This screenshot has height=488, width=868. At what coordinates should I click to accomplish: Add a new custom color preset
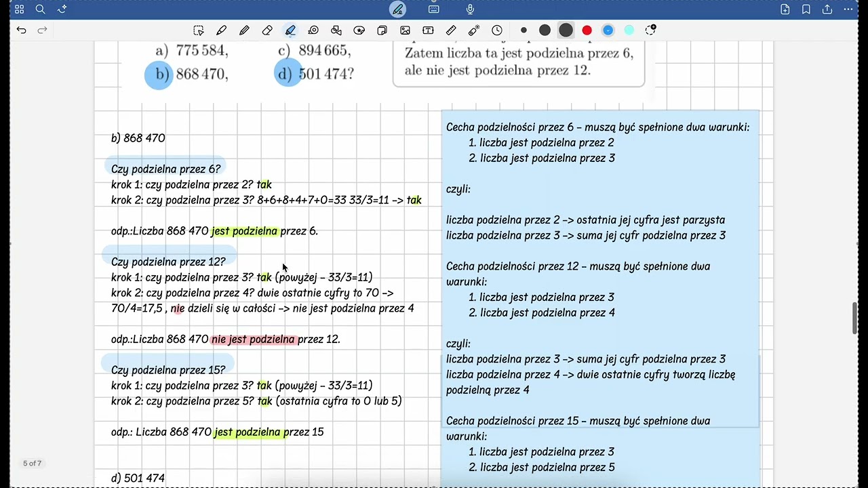tap(651, 30)
